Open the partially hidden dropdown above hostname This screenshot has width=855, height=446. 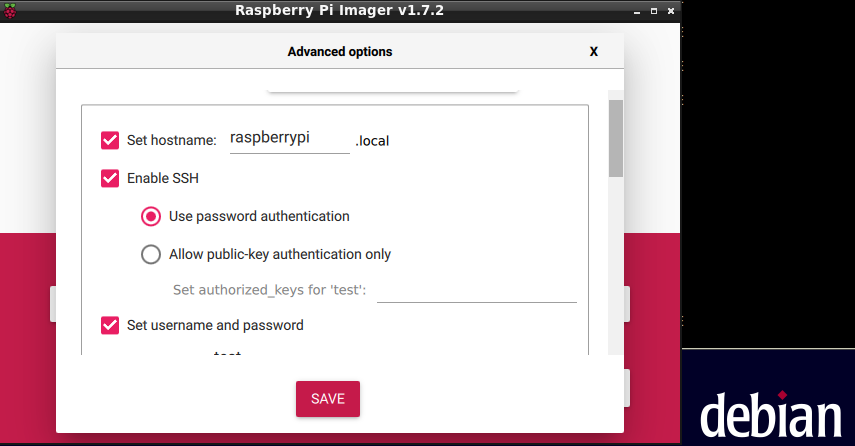(x=392, y=87)
